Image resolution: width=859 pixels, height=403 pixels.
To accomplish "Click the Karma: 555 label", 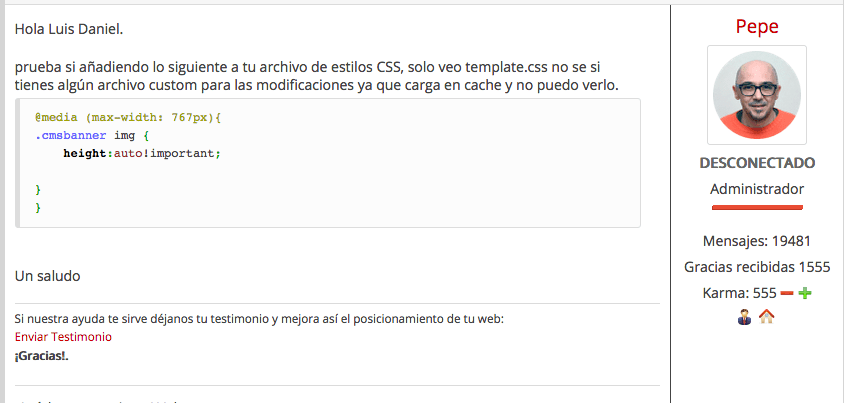I will (740, 293).
